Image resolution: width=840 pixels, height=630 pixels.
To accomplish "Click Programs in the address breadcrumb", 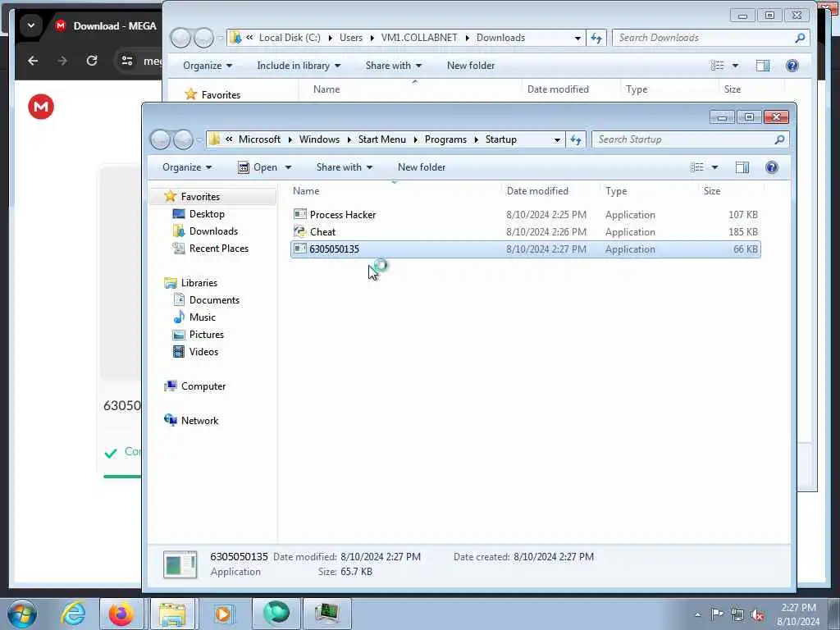I will 445,139.
